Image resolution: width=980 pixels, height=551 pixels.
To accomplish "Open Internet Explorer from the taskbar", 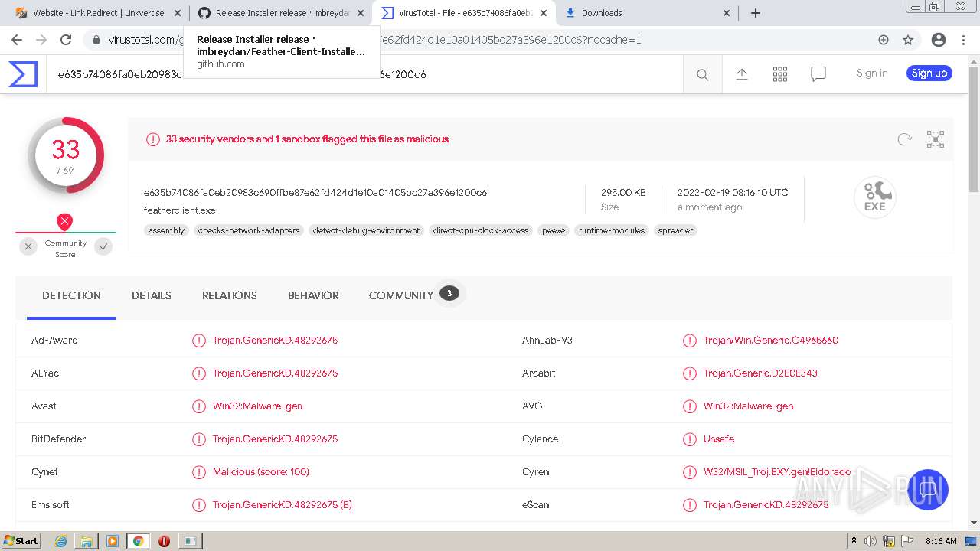I will pos(60,541).
